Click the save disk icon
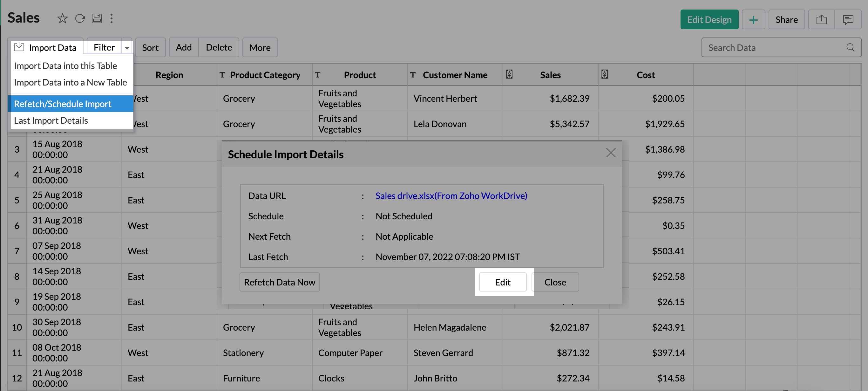868x391 pixels. (97, 18)
